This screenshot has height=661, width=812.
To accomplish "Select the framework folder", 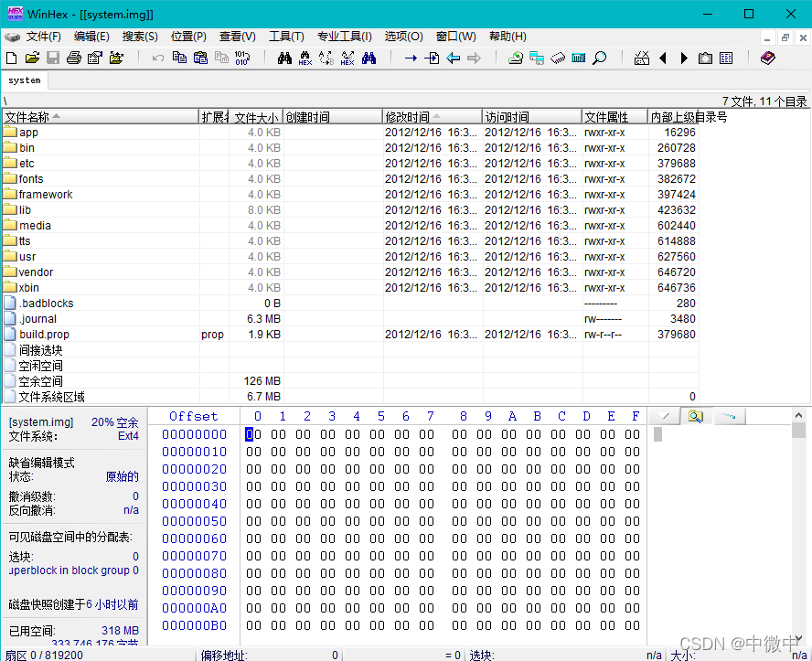I will pos(350,194).
